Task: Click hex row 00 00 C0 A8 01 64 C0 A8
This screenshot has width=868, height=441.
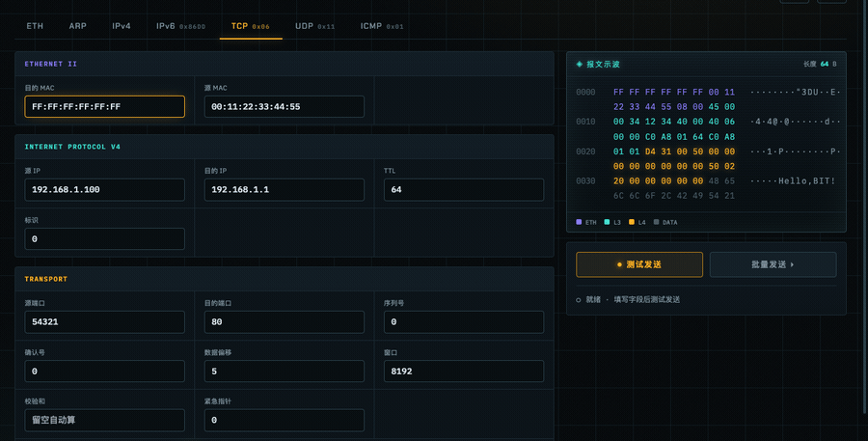Action: pos(674,137)
